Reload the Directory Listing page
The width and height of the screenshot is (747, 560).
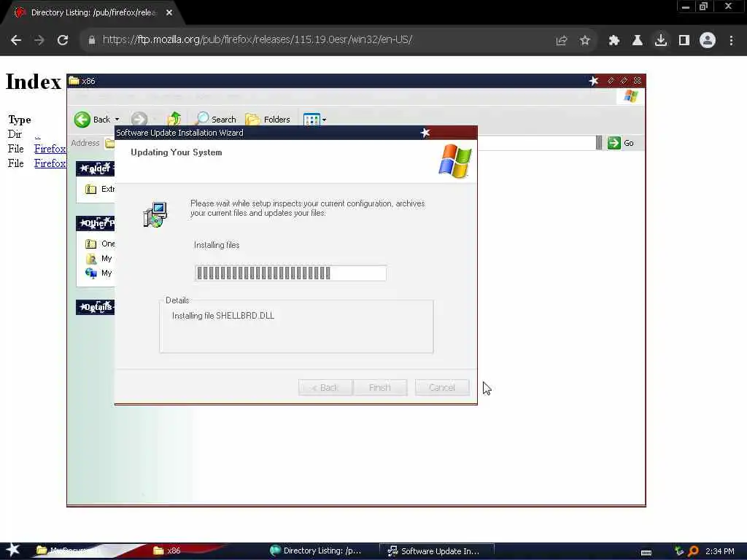click(x=63, y=40)
